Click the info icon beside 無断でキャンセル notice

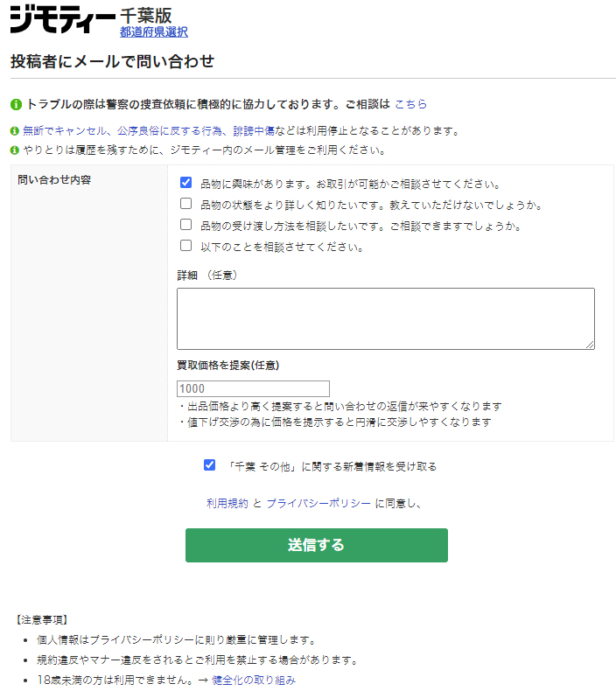(x=15, y=130)
